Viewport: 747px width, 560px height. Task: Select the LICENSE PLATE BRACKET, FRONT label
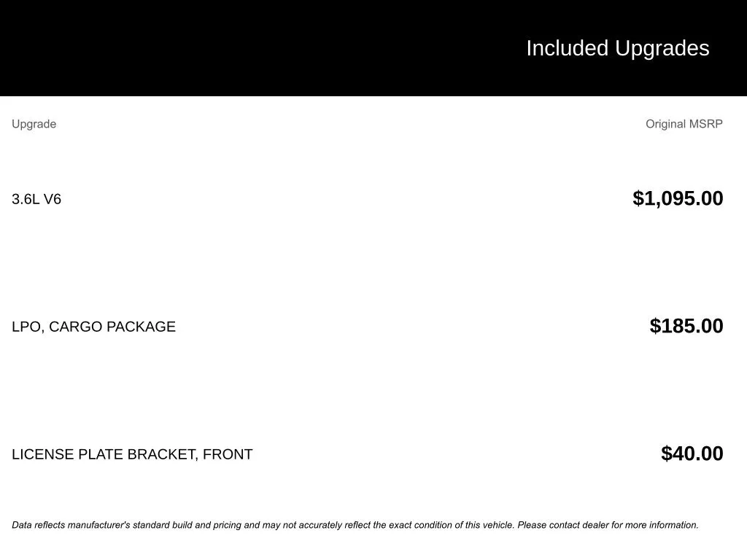pyautogui.click(x=132, y=454)
